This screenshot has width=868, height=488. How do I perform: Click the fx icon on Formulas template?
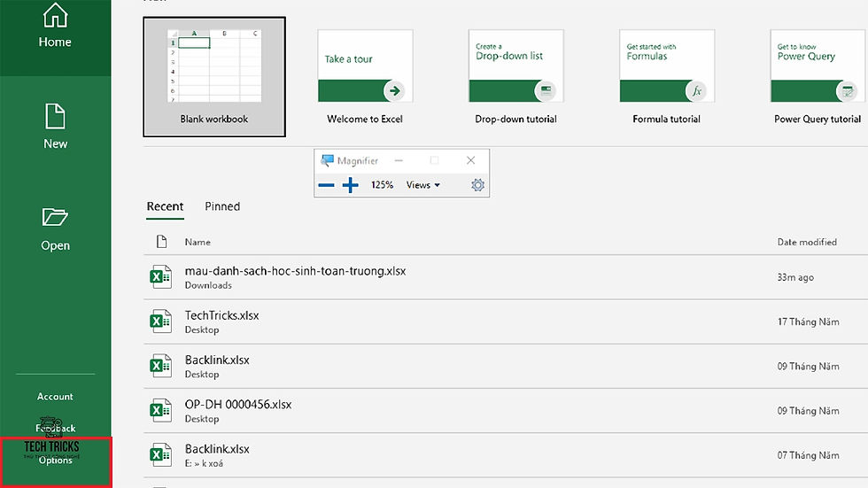[x=696, y=90]
